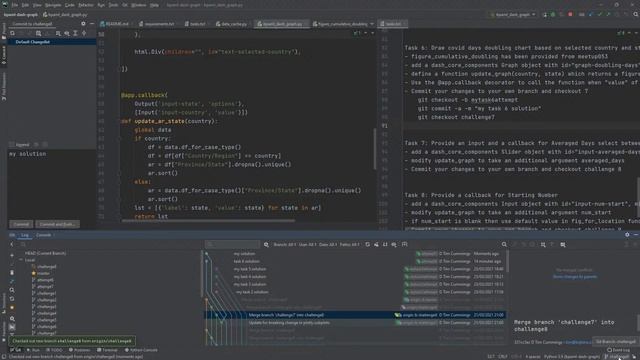Open Commit panel gear options
Viewport: 640px width, 360px height.
[83, 24]
